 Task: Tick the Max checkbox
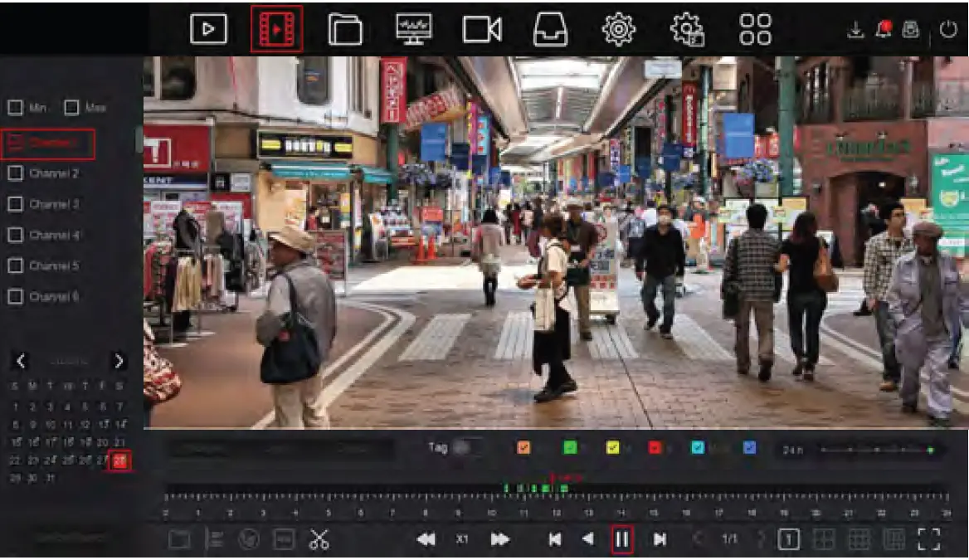71,107
